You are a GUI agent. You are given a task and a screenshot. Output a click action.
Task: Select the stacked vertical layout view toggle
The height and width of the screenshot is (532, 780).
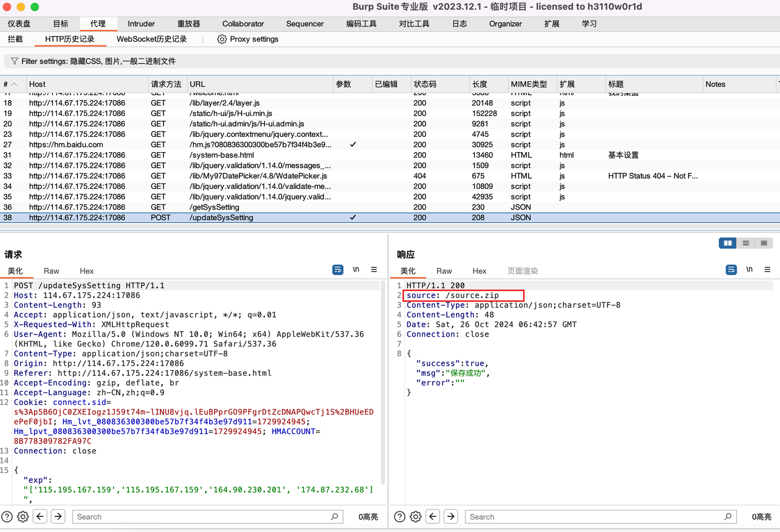746,243
